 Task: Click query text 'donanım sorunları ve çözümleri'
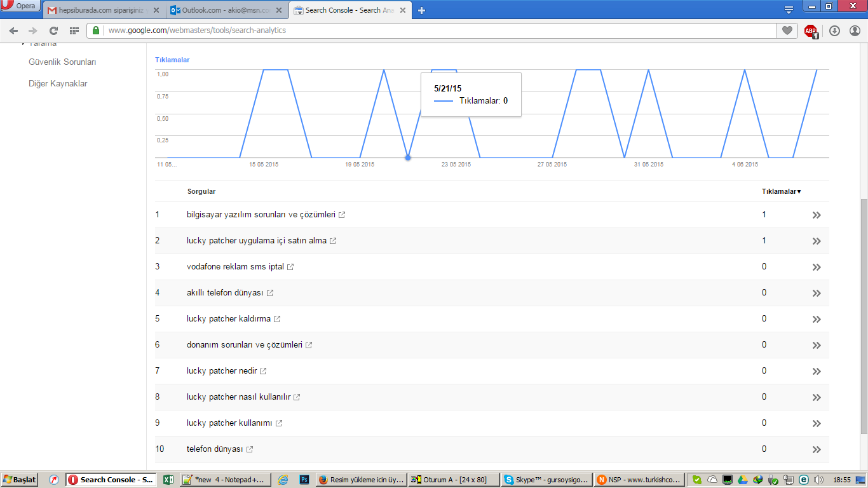pyautogui.click(x=245, y=345)
